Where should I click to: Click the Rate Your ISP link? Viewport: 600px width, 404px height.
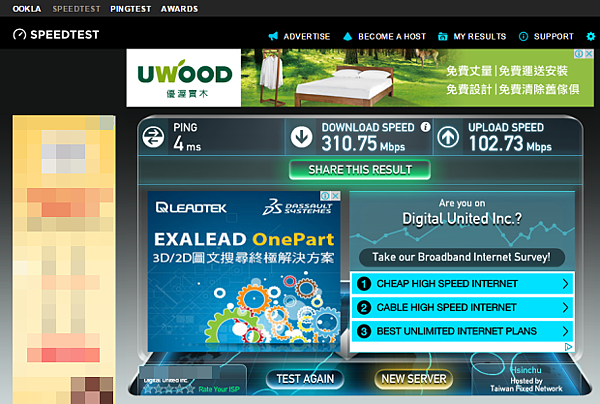(219, 389)
